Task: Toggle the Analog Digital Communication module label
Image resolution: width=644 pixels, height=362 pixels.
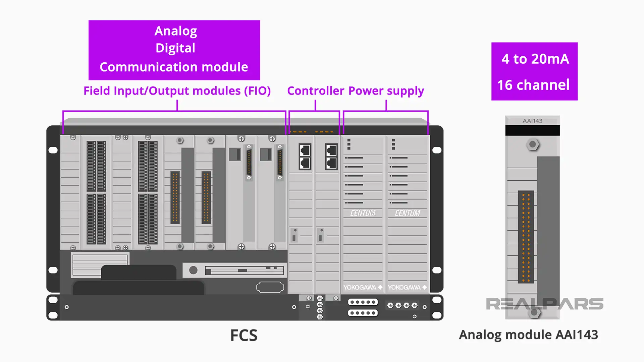Action: [x=174, y=49]
